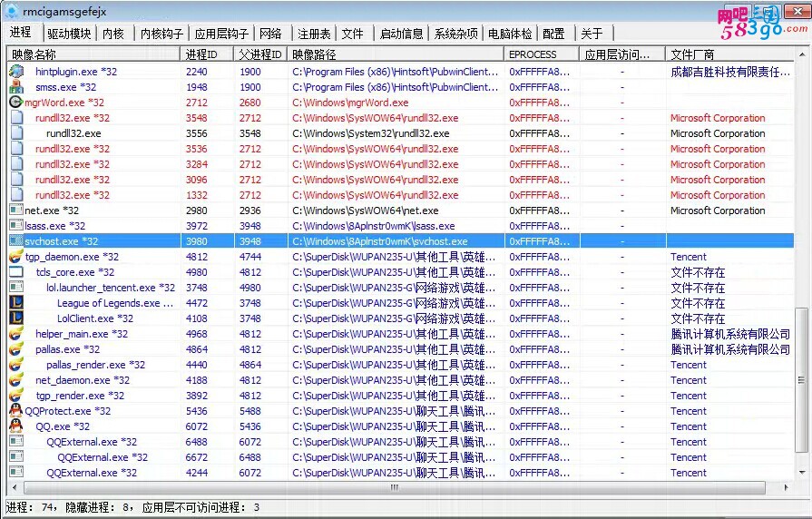
Task: Click the hintplugin.exe globe icon
Action: [x=16, y=72]
